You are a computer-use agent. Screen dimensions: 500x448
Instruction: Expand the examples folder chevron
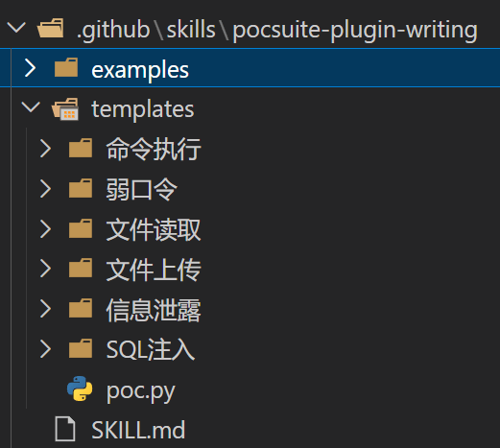click(x=31, y=68)
